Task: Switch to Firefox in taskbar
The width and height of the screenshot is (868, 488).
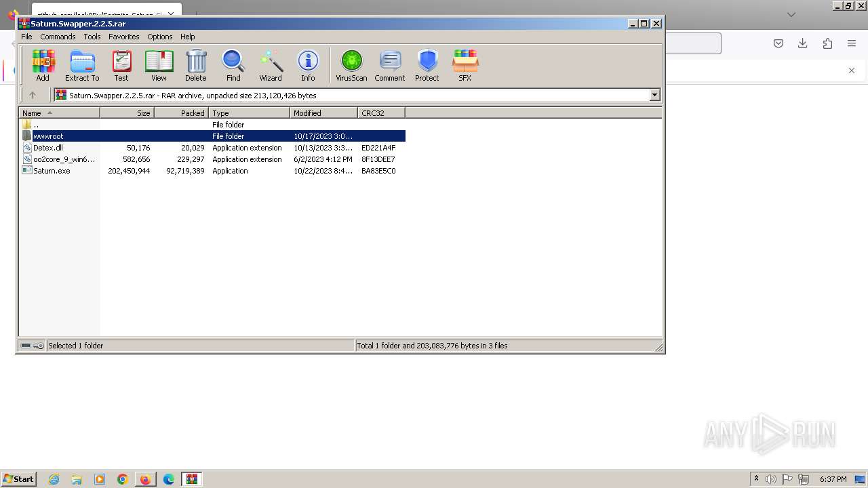Action: coord(145,479)
